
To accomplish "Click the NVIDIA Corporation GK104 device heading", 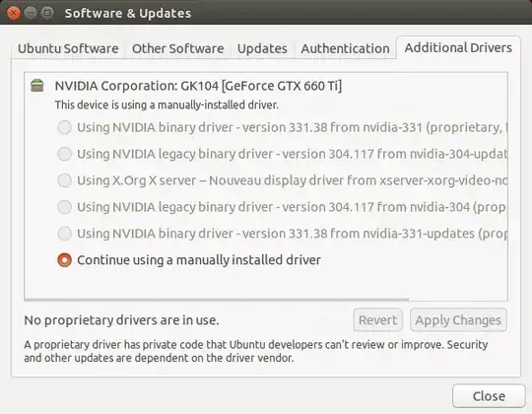I will [198, 86].
